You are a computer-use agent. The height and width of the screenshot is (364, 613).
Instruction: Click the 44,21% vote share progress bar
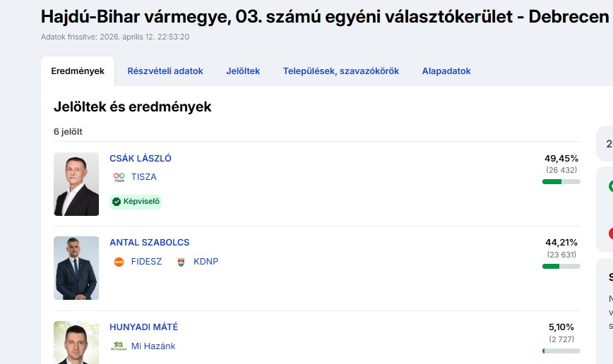(x=561, y=266)
